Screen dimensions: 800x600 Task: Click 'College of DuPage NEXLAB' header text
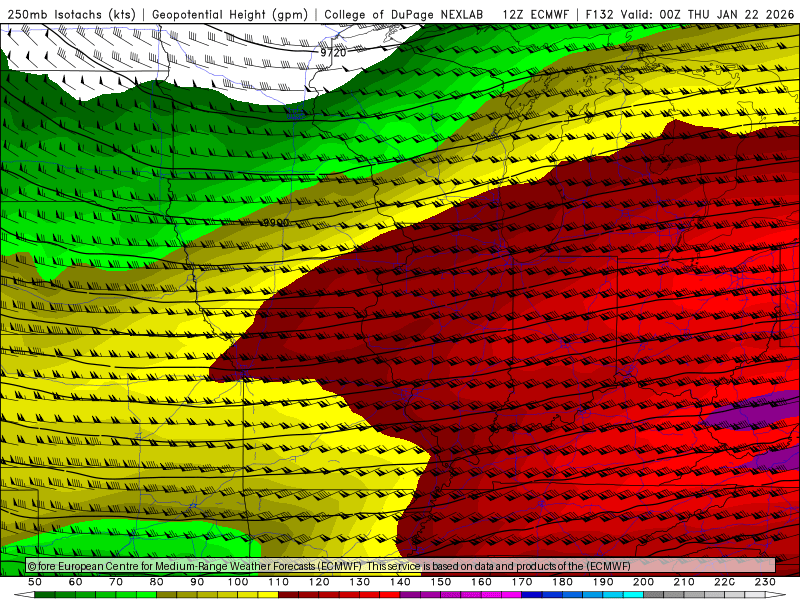click(x=404, y=15)
